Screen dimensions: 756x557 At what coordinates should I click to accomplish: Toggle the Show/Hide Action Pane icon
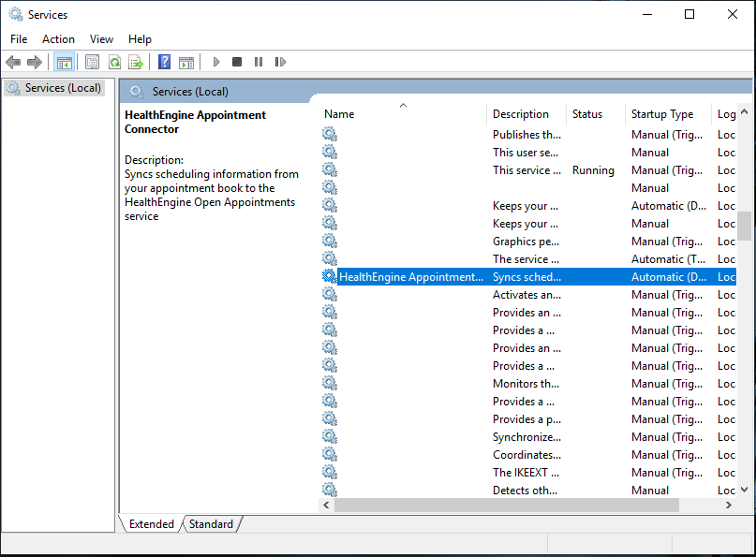pos(186,63)
